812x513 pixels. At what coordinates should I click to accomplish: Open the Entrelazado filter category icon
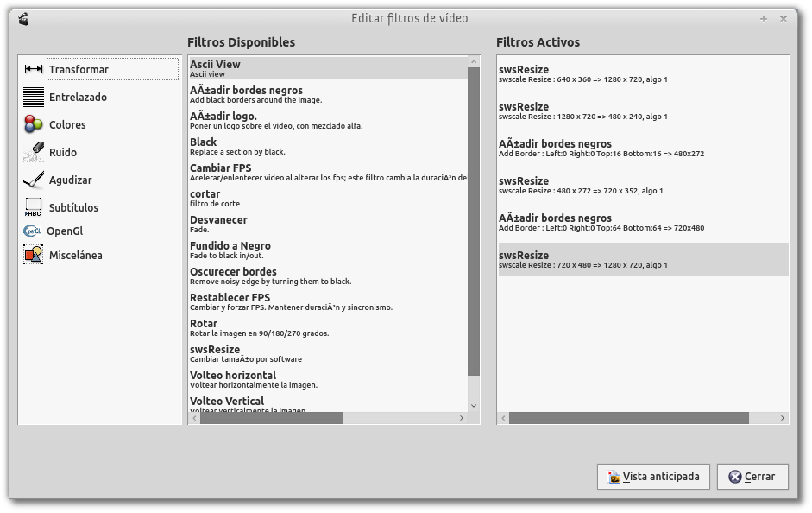(34, 97)
